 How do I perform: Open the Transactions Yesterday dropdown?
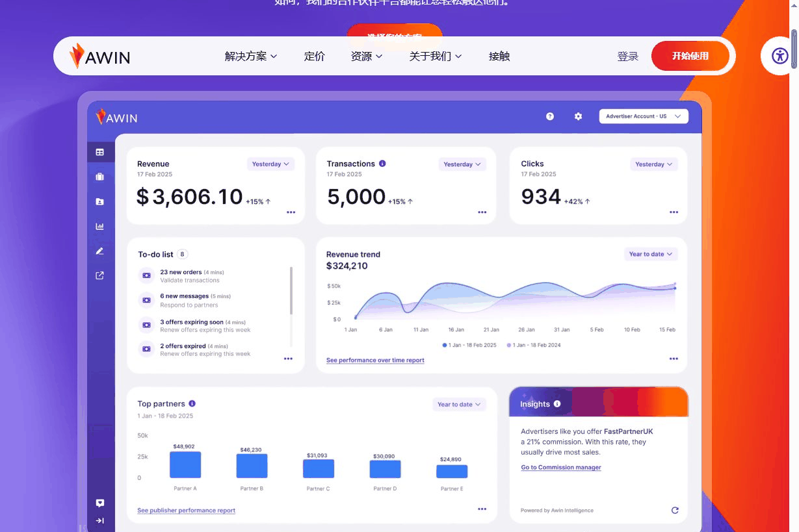click(462, 164)
